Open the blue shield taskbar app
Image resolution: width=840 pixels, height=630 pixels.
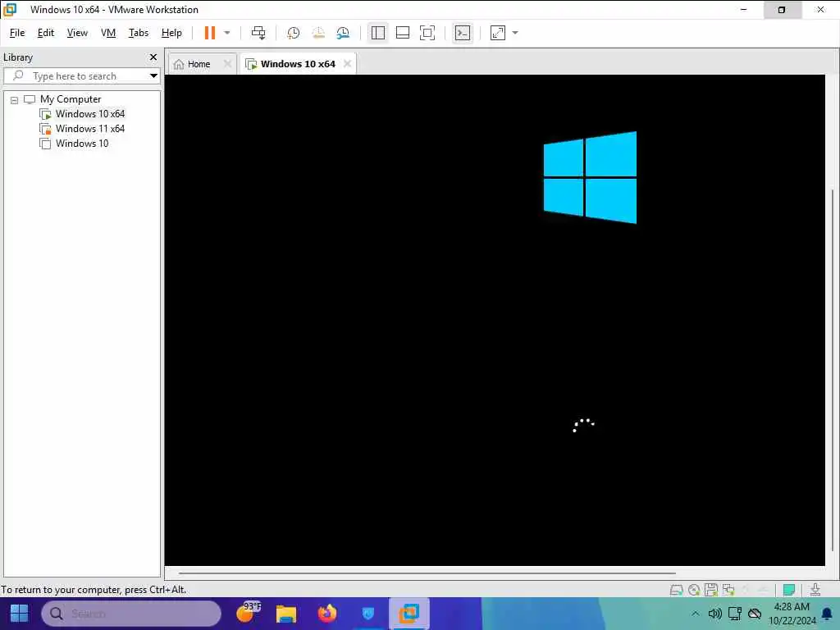point(368,614)
